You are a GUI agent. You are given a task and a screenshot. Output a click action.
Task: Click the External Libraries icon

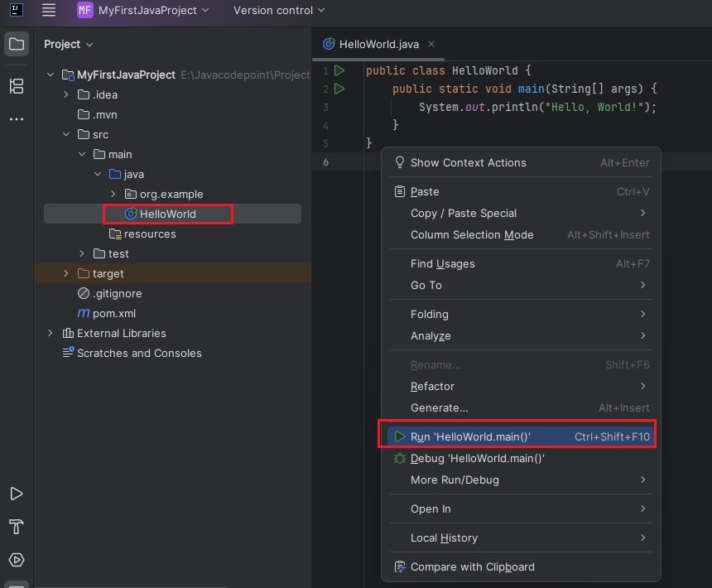tap(68, 333)
